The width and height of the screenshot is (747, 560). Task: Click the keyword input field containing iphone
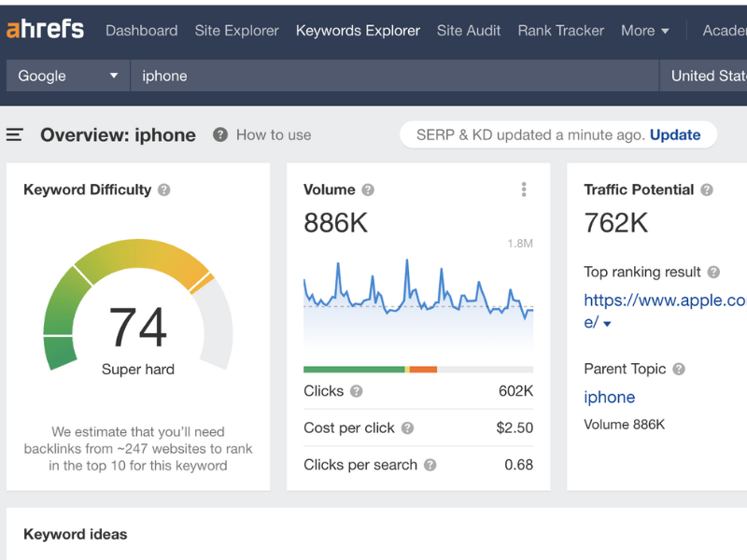coord(394,76)
